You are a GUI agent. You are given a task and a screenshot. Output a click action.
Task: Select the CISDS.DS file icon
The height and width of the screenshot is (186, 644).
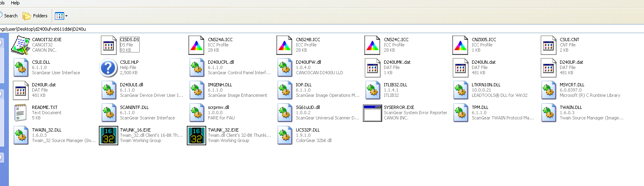pos(109,45)
